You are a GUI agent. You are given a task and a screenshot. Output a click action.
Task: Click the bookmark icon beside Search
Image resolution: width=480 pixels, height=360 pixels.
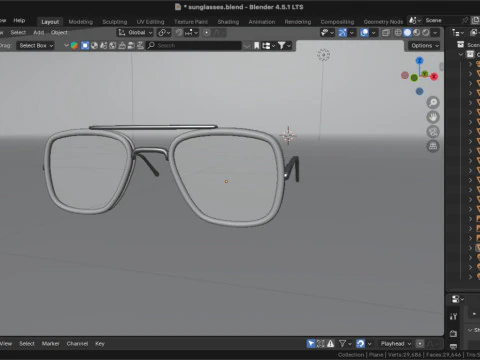(256, 45)
